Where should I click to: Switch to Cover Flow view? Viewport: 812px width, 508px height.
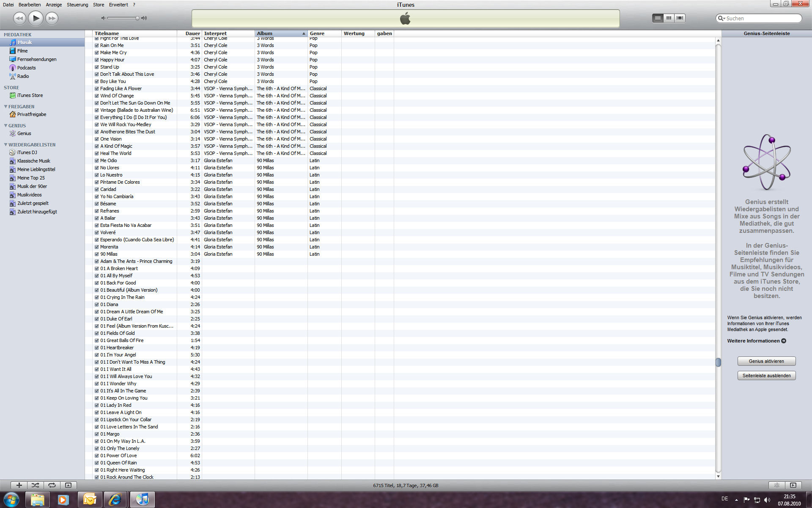click(x=680, y=18)
